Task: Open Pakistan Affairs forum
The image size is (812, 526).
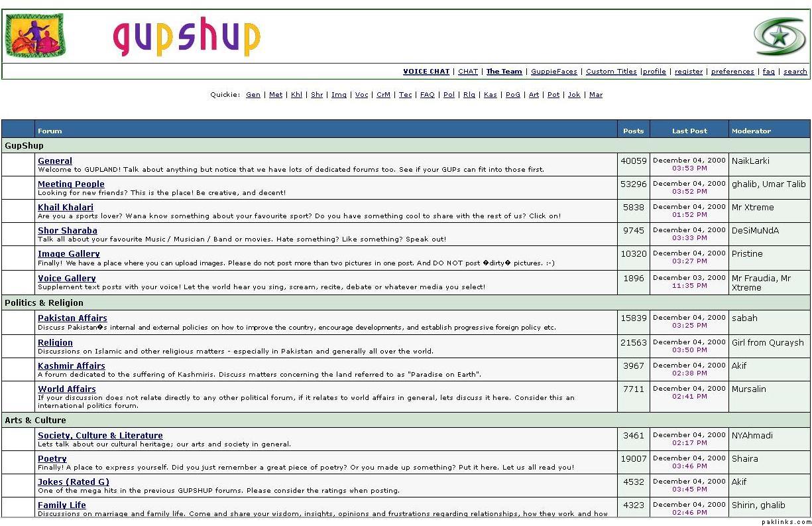Action: 72,318
